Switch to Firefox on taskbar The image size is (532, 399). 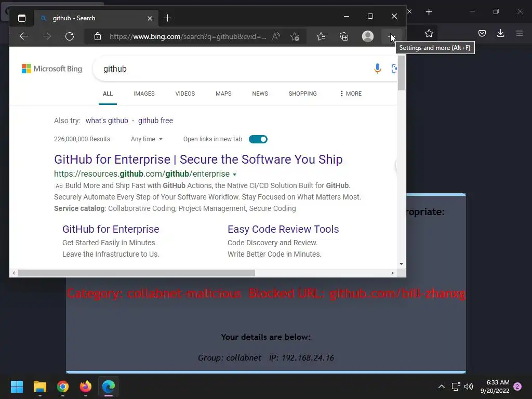click(x=86, y=387)
